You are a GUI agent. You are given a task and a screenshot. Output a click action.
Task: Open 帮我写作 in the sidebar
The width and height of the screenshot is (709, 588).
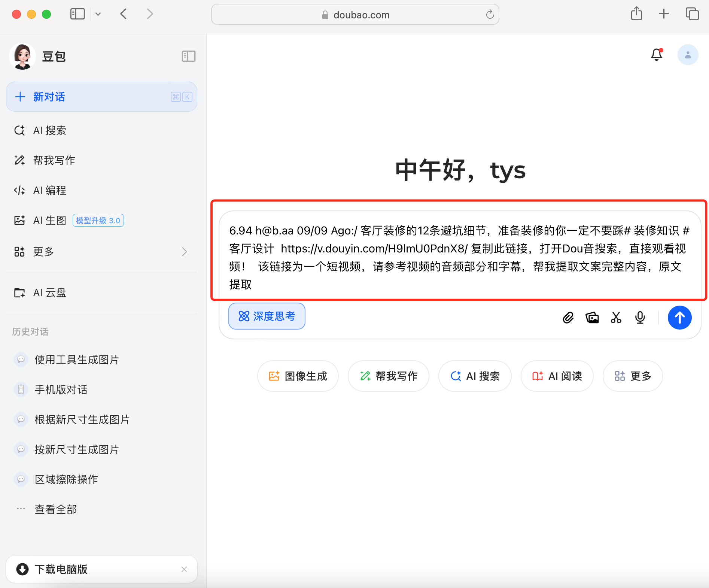tap(101, 160)
